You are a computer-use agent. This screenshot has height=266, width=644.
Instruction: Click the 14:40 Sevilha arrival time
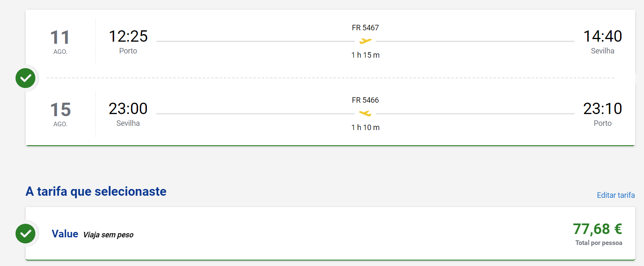click(x=602, y=36)
